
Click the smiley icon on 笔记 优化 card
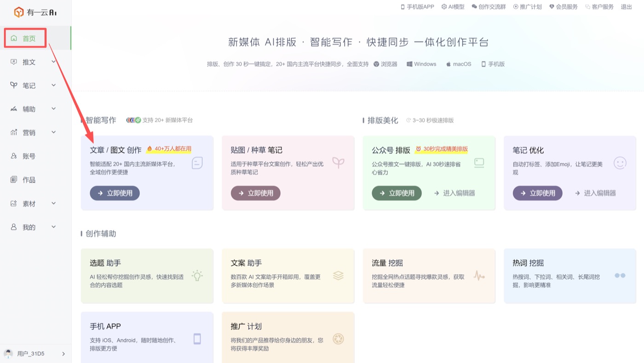(x=620, y=163)
